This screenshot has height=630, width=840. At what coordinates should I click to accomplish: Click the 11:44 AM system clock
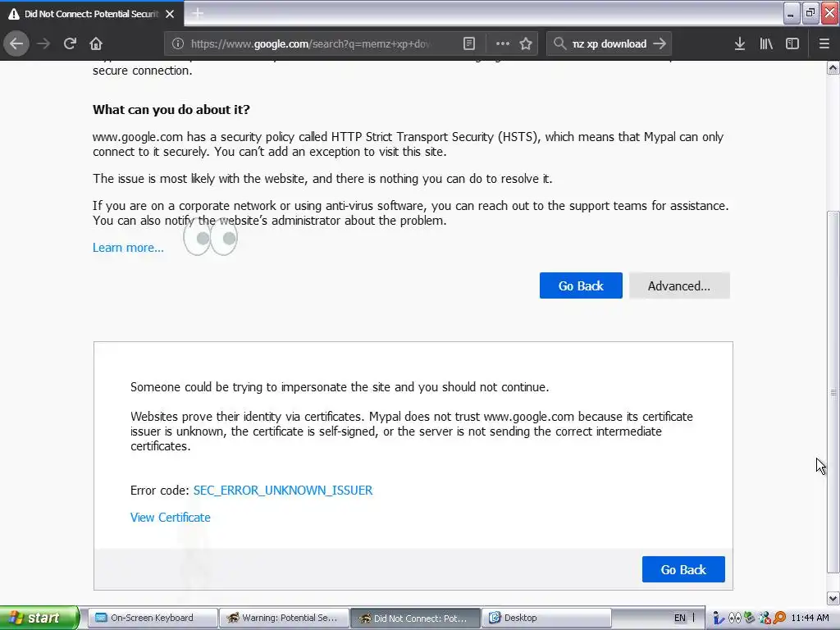click(x=810, y=618)
